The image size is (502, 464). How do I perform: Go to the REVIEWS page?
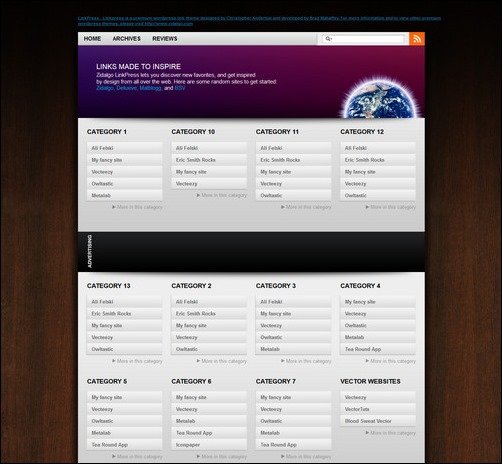165,39
